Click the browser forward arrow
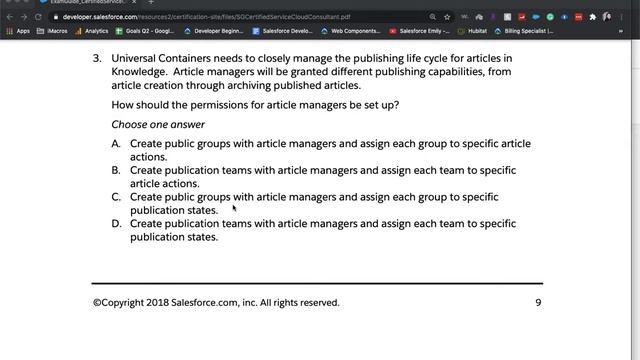 (x=24, y=17)
